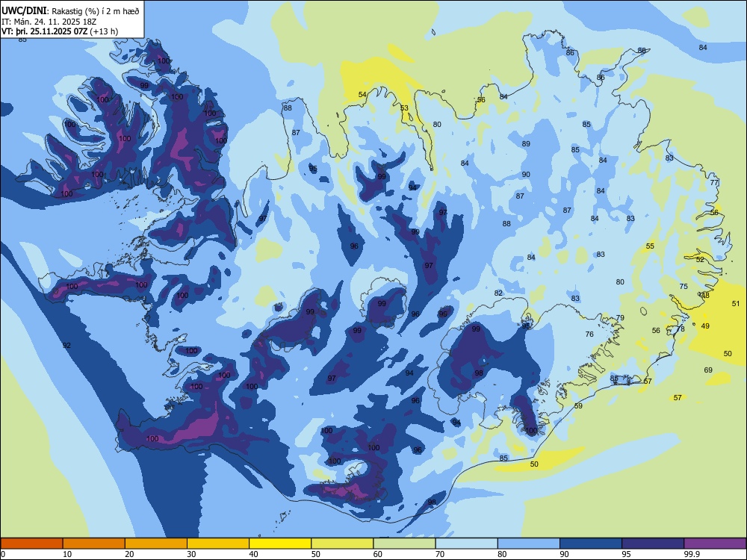This screenshot has width=747, height=560.
Task: Click the '92' value over the sea
Action: (x=66, y=345)
